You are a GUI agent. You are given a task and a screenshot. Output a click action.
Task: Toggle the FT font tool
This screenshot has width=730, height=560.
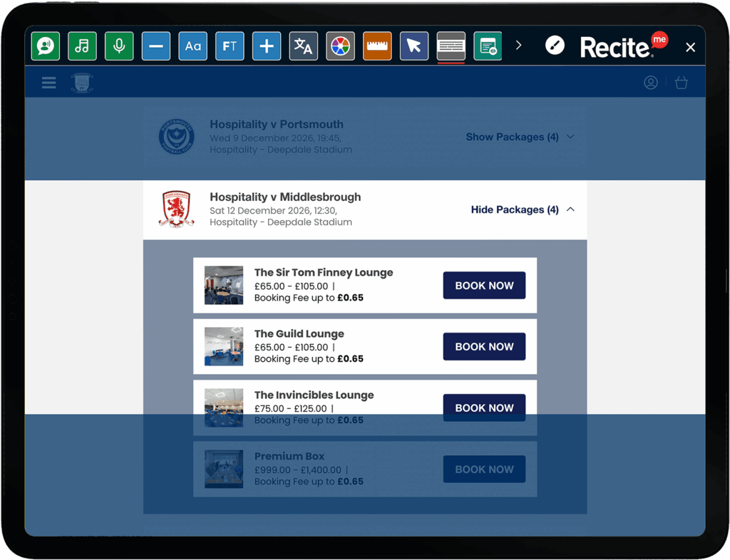click(230, 46)
